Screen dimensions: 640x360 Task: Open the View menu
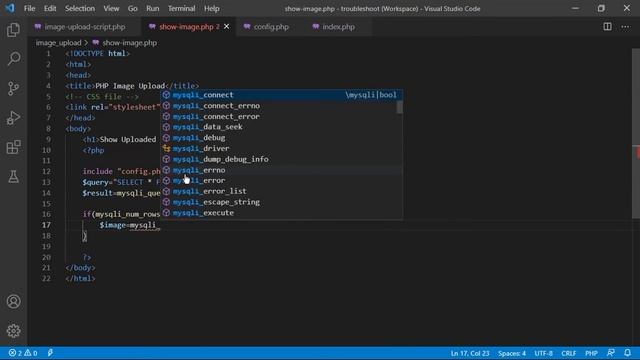(x=111, y=8)
